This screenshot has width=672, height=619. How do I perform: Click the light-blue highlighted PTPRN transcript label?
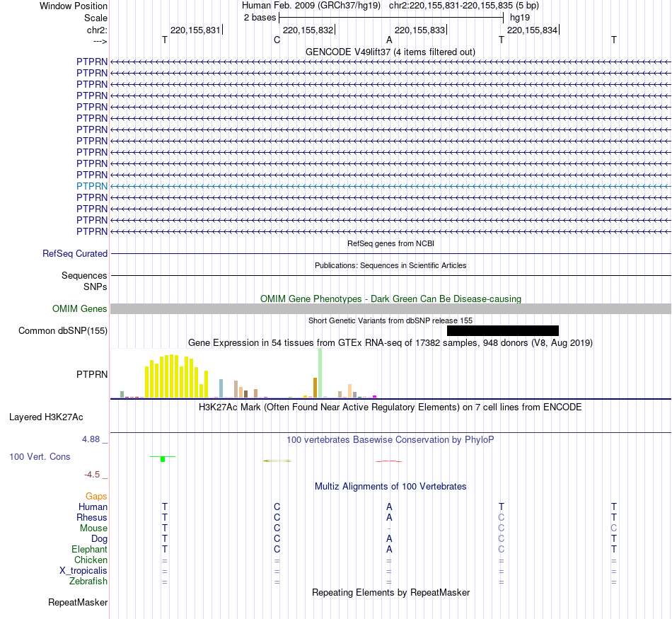[x=92, y=186]
